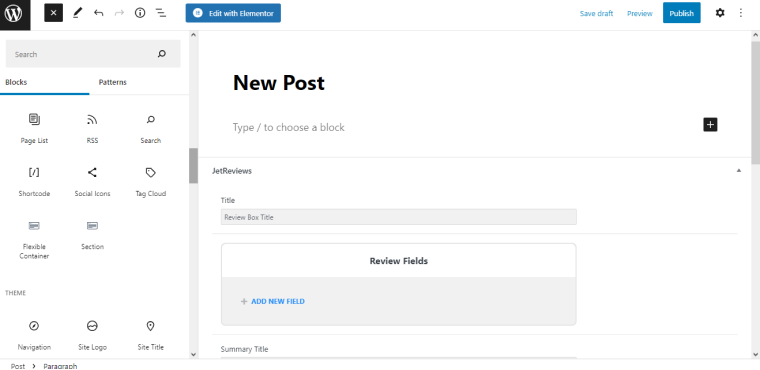Click the inserter scrollbar up arrow

[x=193, y=34]
